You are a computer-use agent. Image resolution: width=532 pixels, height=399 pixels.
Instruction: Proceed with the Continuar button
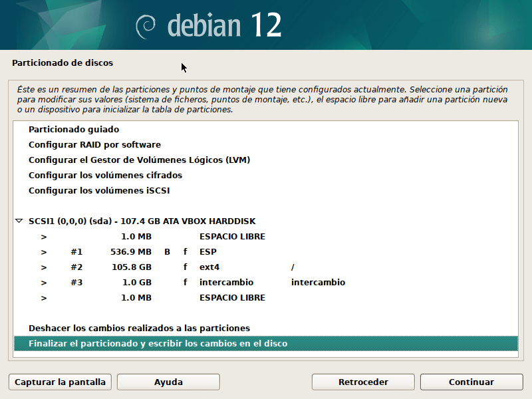471,382
